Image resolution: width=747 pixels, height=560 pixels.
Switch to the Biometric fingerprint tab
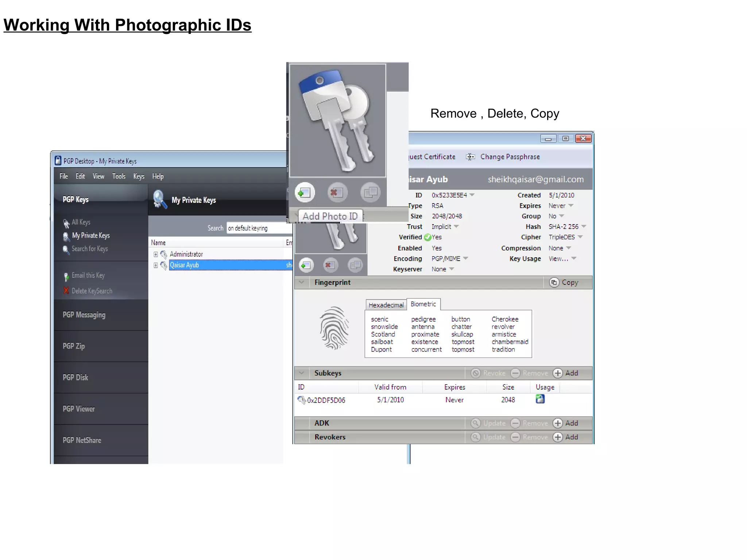point(423,304)
